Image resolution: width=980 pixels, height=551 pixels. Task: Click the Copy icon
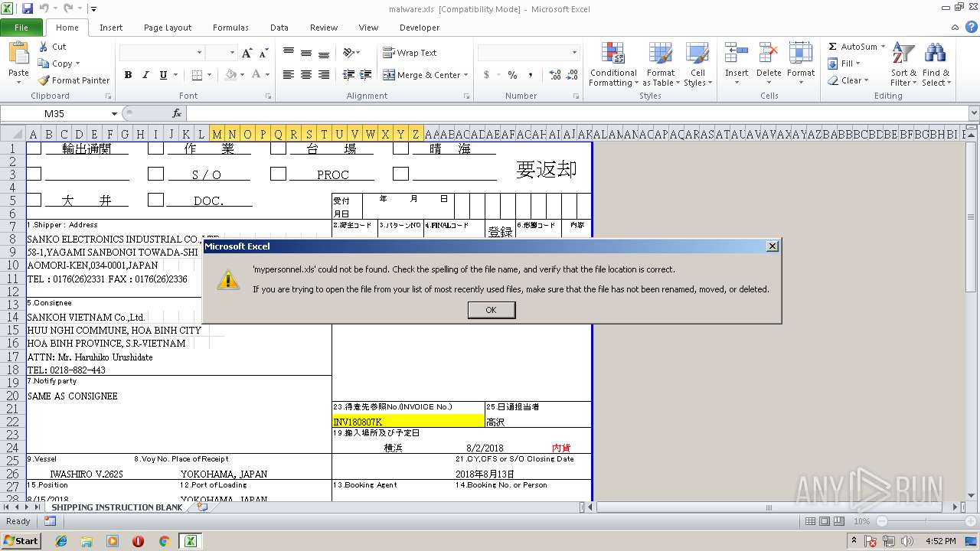(x=44, y=64)
